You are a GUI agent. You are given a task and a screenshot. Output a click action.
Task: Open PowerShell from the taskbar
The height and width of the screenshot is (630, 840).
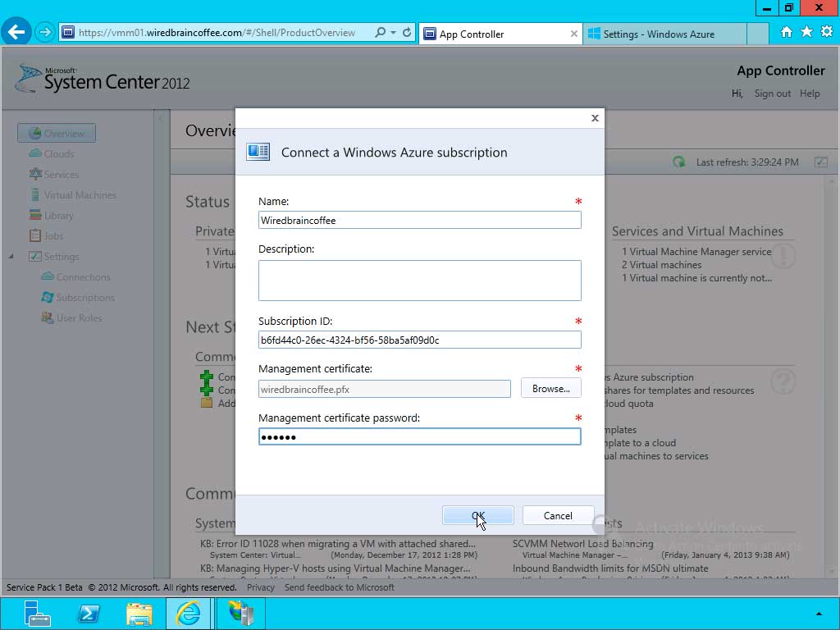click(89, 614)
